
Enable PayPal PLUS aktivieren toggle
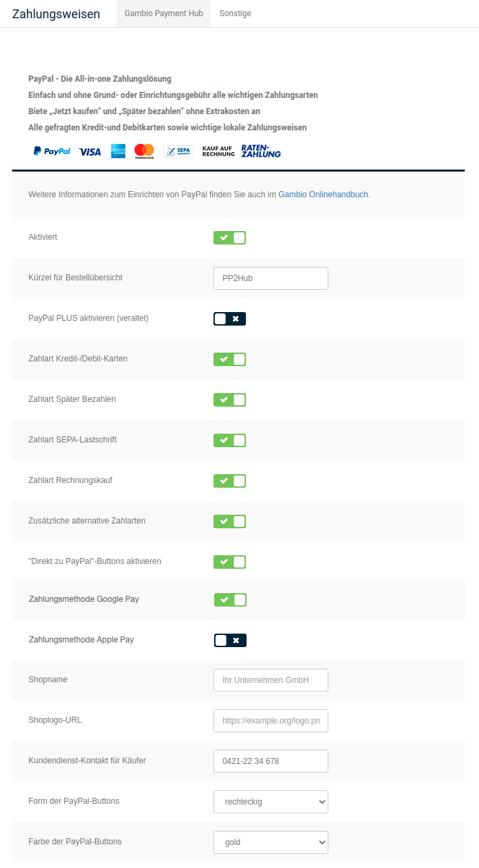[x=230, y=319]
